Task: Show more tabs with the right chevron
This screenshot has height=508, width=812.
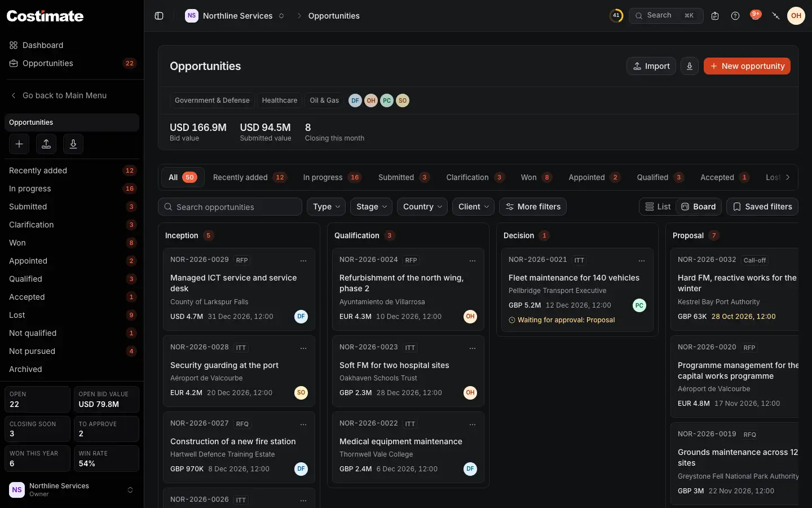Action: pyautogui.click(x=788, y=177)
